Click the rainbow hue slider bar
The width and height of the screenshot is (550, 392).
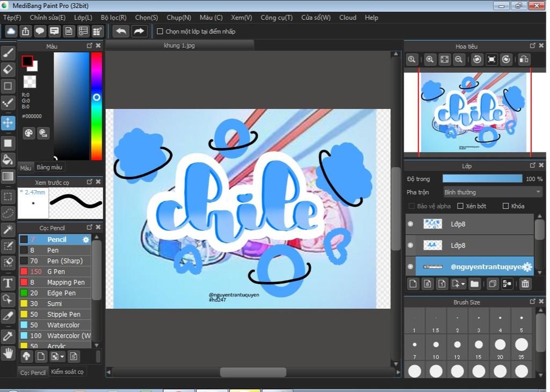pos(97,106)
